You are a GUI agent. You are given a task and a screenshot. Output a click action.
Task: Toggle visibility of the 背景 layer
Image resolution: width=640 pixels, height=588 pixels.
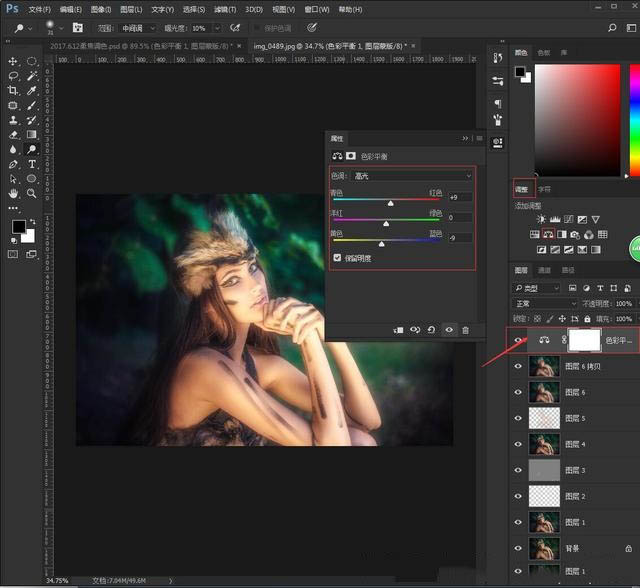click(518, 549)
